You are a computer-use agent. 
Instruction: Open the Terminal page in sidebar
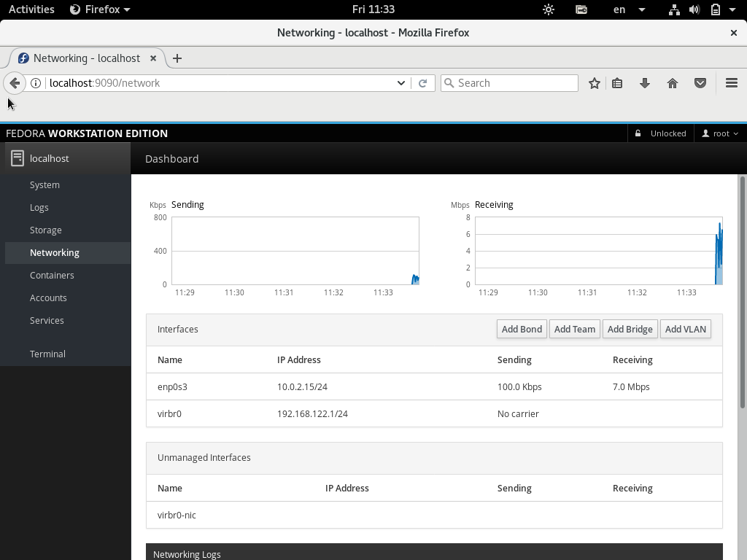47,354
